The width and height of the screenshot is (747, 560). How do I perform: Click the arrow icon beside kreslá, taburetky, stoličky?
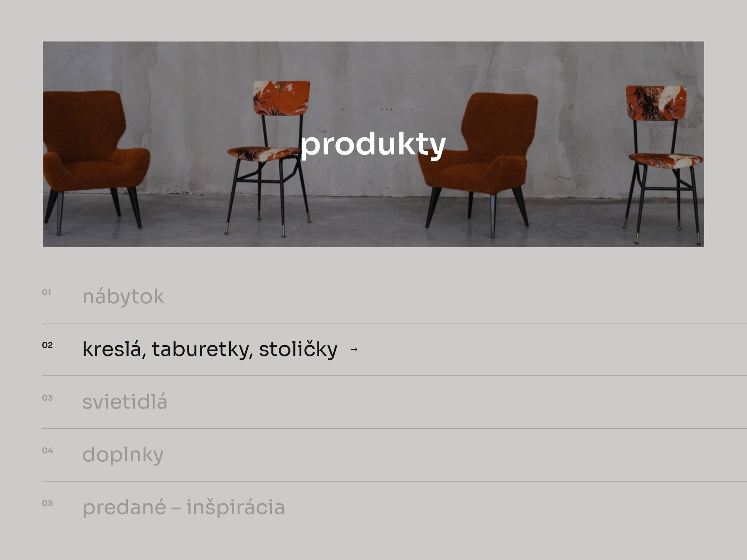coord(354,350)
